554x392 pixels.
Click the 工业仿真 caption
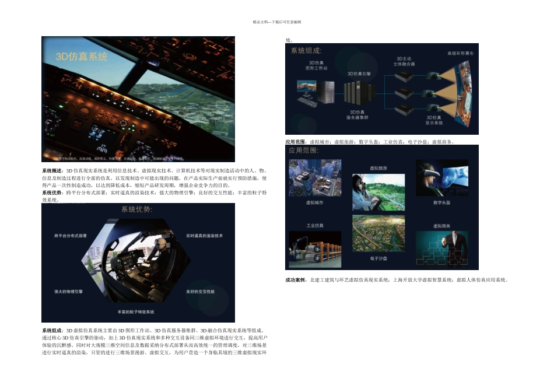pyautogui.click(x=315, y=226)
